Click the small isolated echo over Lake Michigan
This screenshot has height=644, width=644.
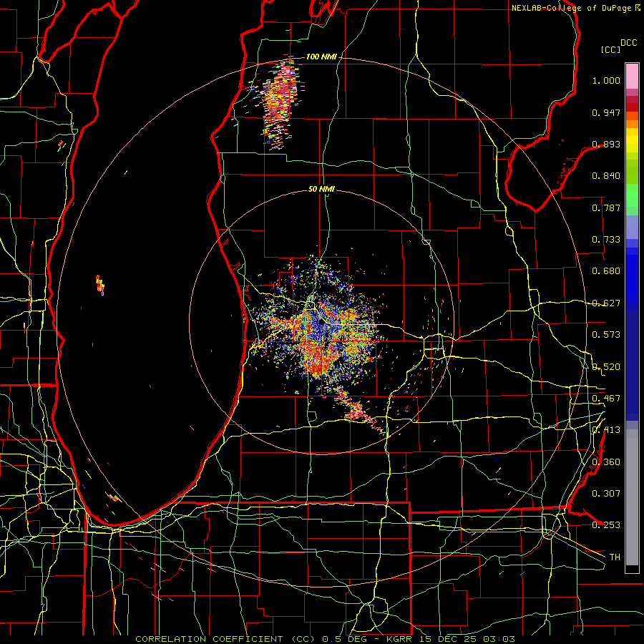coord(100,285)
